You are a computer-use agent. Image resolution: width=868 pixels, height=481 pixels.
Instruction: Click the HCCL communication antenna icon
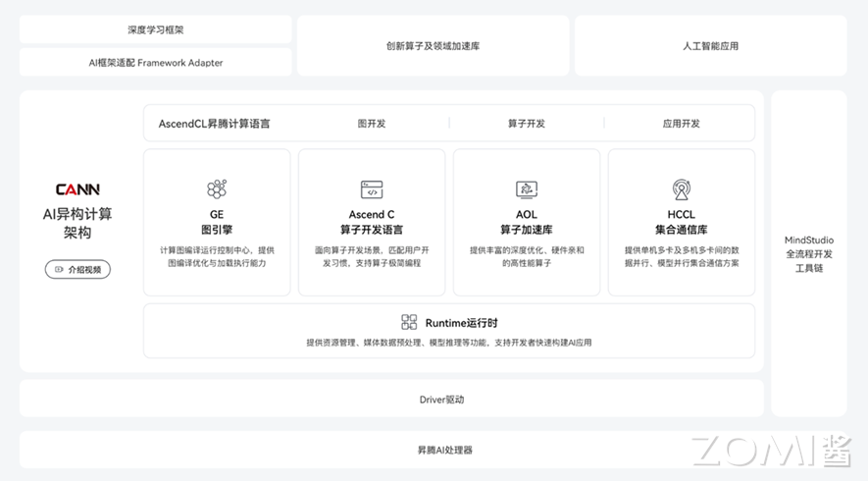click(682, 188)
